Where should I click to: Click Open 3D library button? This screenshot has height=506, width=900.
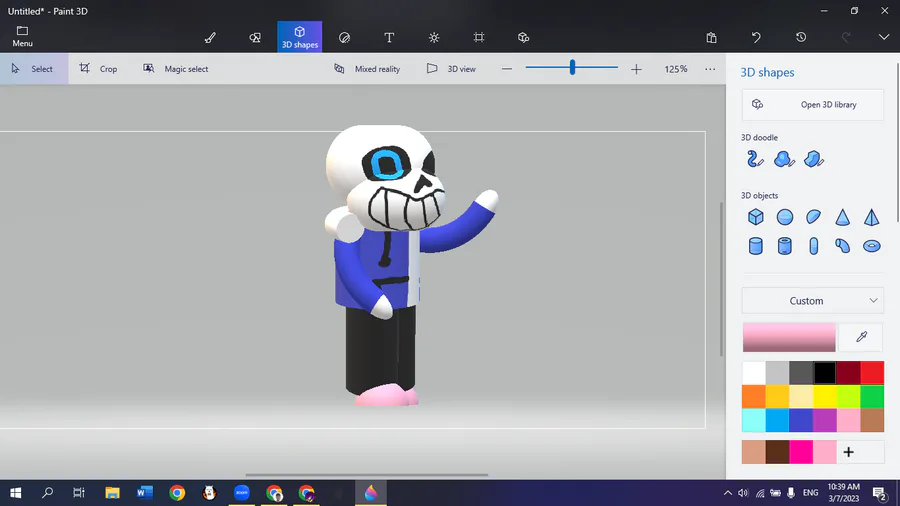[813, 104]
